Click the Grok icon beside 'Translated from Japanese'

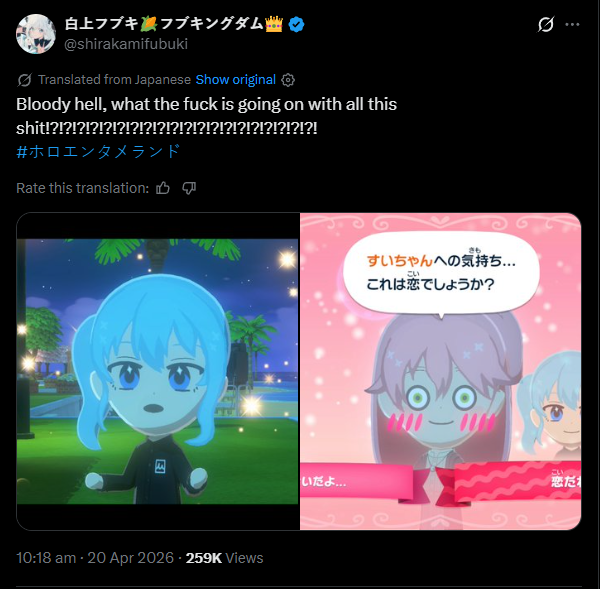[24, 80]
